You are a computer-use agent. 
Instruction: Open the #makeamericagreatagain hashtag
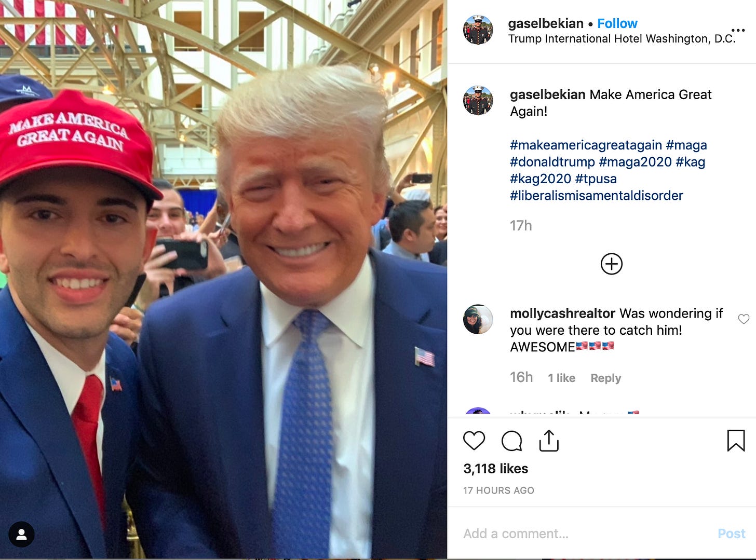[x=586, y=145]
